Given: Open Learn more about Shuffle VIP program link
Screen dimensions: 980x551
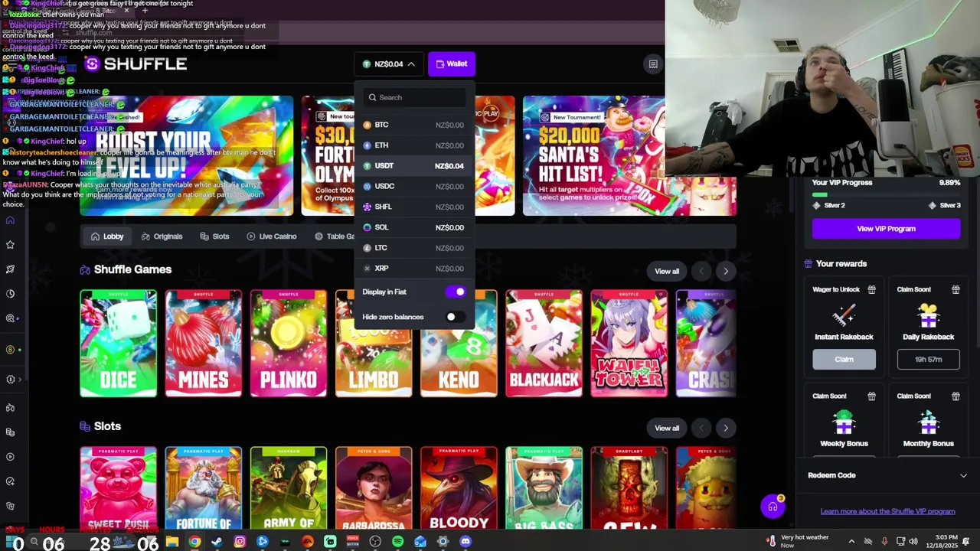Looking at the screenshot, I should click(887, 511).
